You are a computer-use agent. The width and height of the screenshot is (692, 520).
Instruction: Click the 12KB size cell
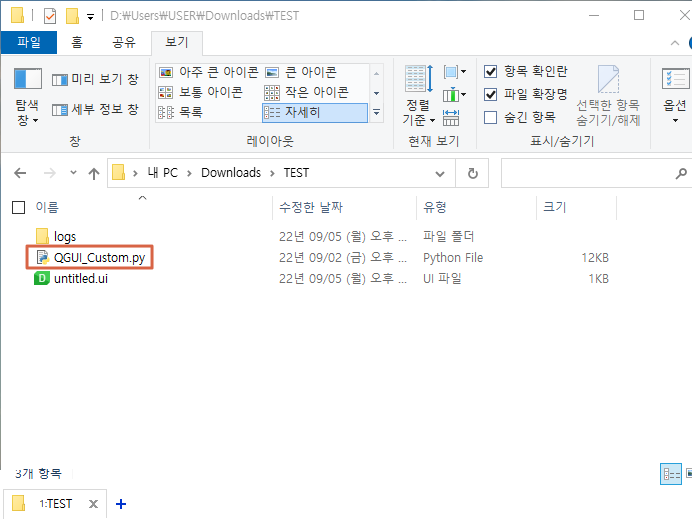pos(594,257)
